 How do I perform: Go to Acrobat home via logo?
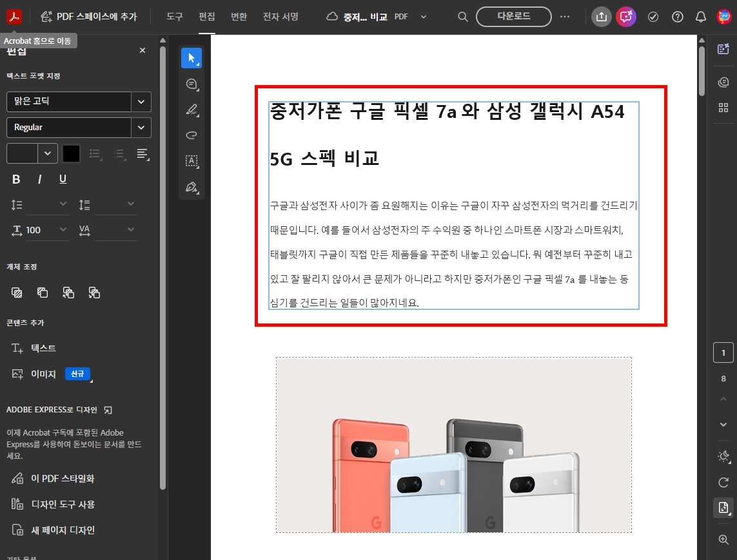14,17
